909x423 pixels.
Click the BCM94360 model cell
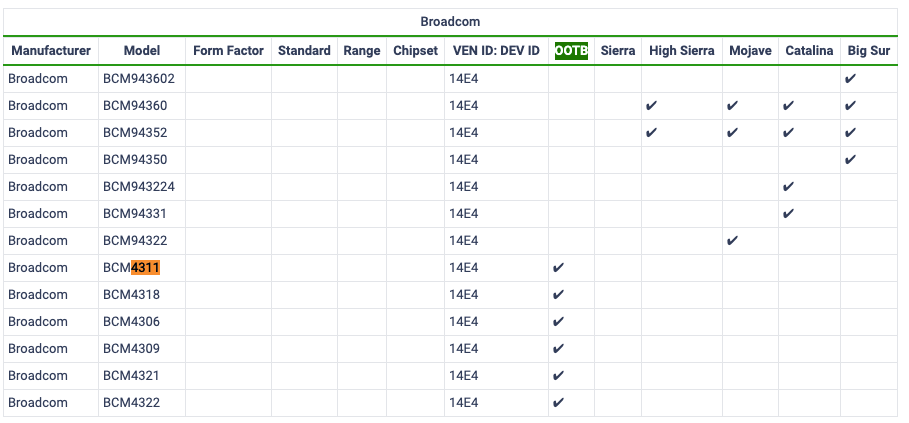135,106
